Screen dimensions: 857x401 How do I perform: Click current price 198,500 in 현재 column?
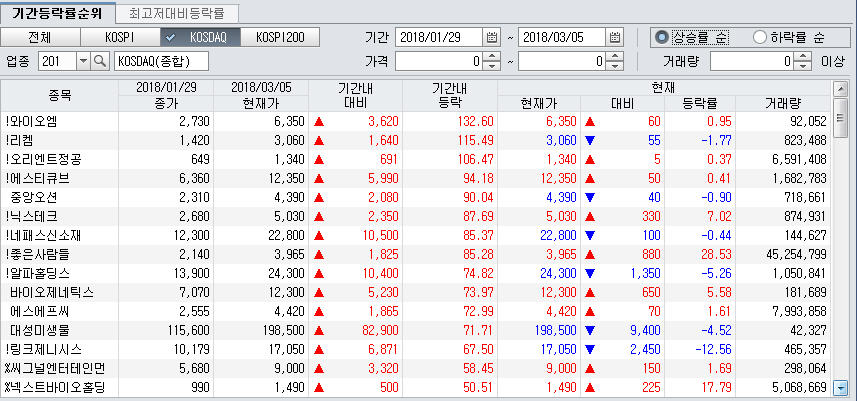(555, 331)
